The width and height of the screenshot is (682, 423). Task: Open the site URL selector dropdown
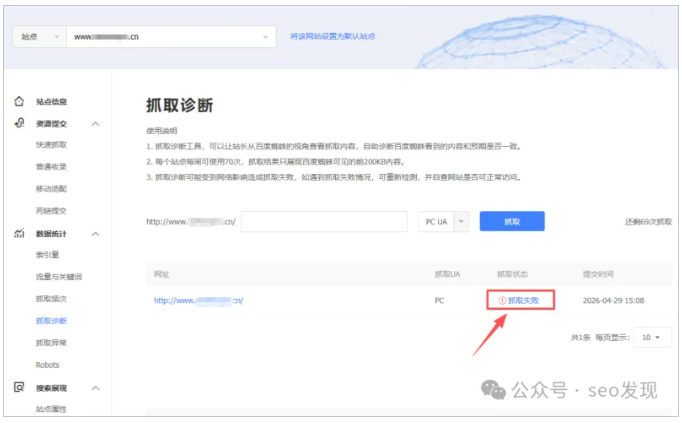pos(171,37)
